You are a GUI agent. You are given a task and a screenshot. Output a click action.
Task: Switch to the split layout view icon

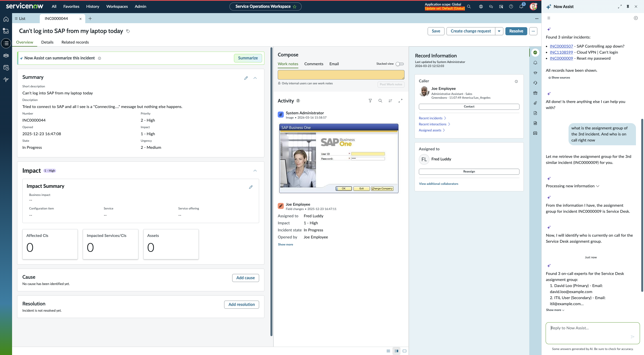(x=396, y=351)
